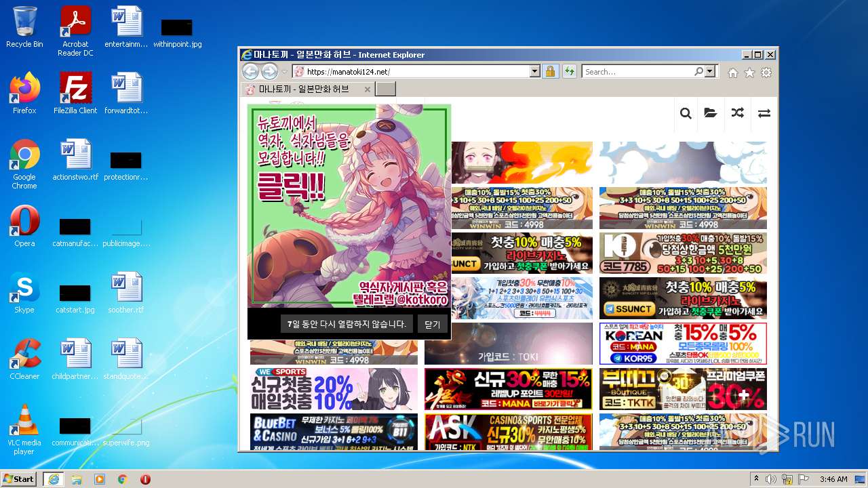This screenshot has height=488, width=868.
Task: Click the Action Center flag tray icon
Action: (x=804, y=479)
